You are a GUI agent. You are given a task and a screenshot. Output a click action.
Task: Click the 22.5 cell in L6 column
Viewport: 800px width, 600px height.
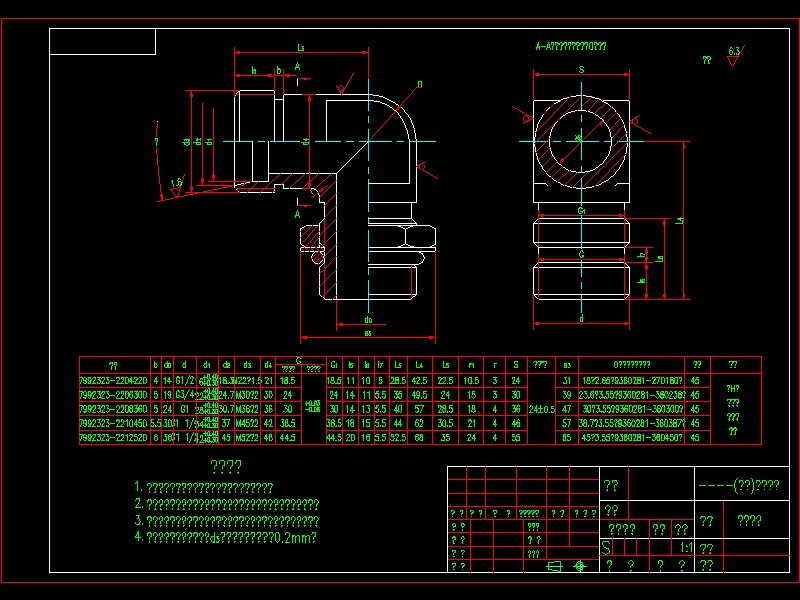point(445,381)
